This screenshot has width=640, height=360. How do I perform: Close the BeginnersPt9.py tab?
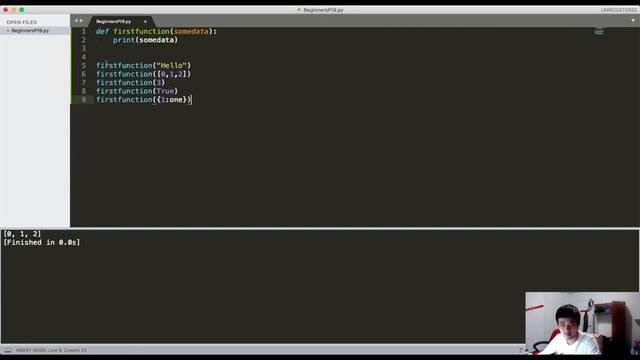point(145,22)
